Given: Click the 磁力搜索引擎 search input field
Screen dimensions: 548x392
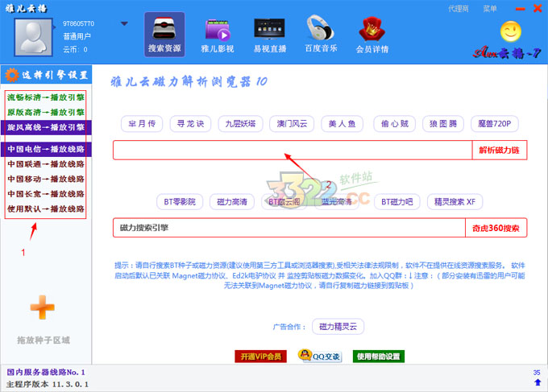Looking at the screenshot, I should 289,228.
